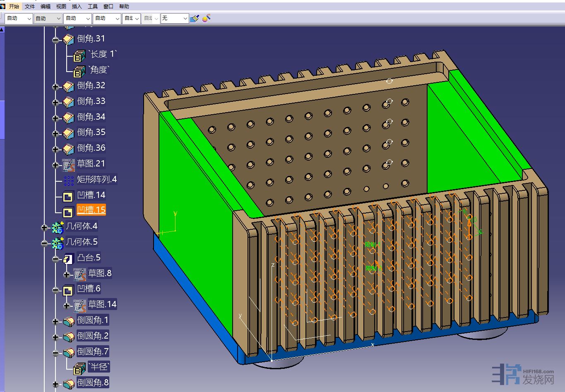Screen dimensions: 565x392
Task: Select the highlighted 凹槽.15 tree item
Action: pyautogui.click(x=91, y=210)
